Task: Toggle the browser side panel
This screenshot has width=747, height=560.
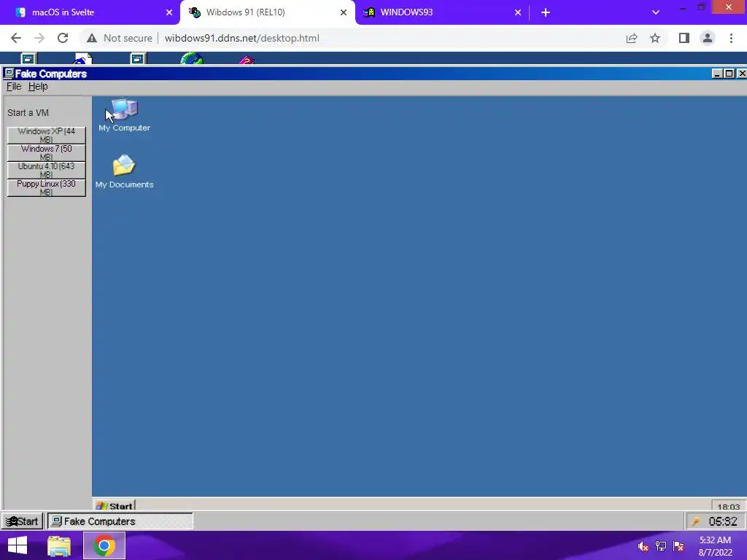Action: [684, 38]
